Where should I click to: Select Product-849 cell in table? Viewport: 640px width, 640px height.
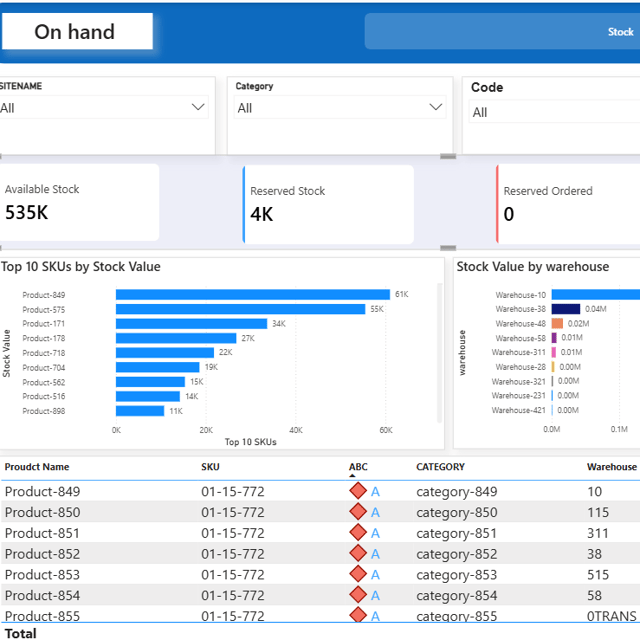42,491
